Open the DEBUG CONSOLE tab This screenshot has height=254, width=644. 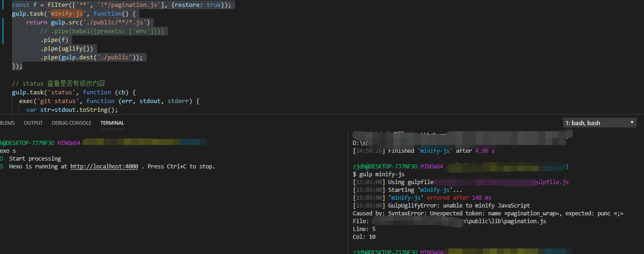pos(71,123)
